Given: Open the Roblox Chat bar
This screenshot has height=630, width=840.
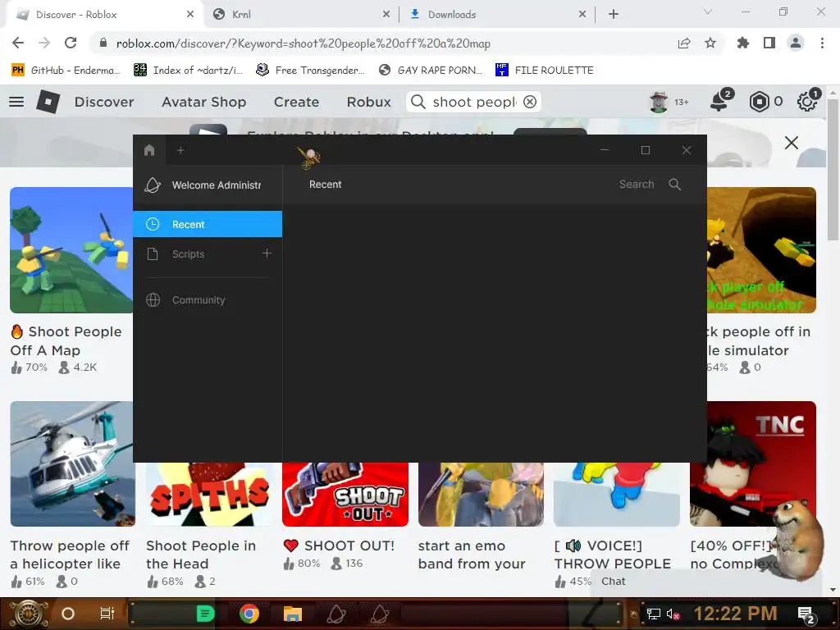Looking at the screenshot, I should click(705, 582).
